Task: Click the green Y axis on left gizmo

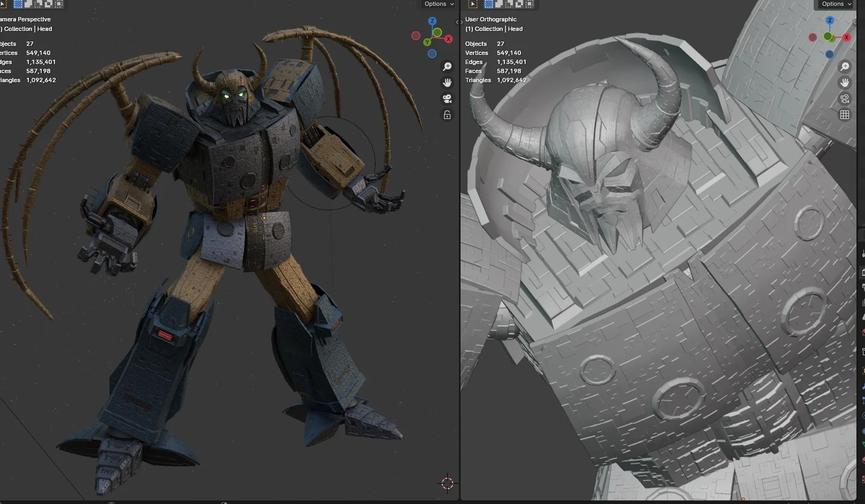Action: pyautogui.click(x=427, y=42)
